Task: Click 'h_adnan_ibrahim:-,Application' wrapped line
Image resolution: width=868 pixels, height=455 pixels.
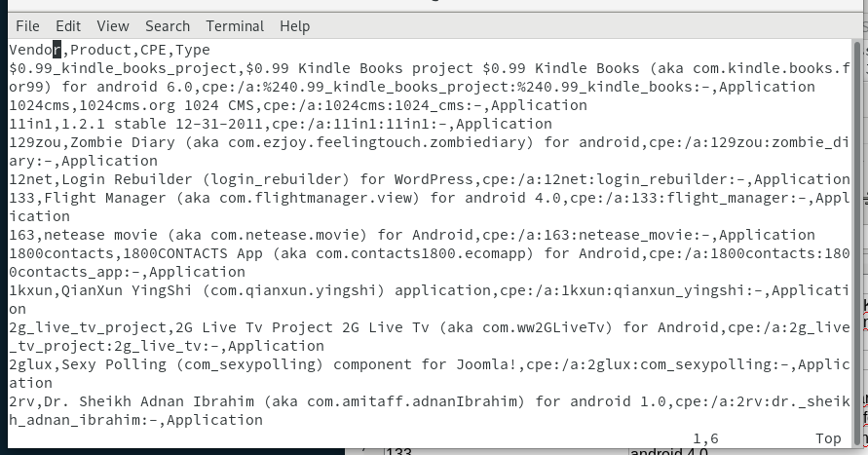Action: coord(136,420)
